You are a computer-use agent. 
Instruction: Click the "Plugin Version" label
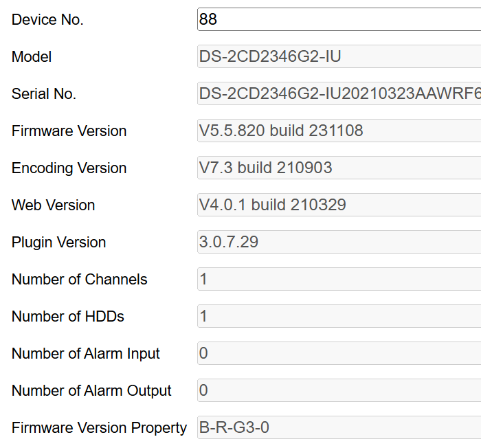tap(58, 243)
